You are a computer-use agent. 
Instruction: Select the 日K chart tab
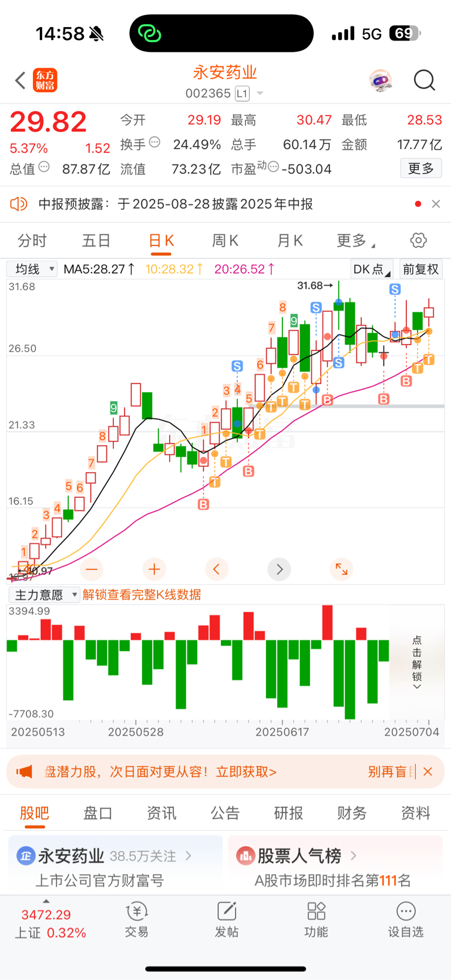click(161, 240)
